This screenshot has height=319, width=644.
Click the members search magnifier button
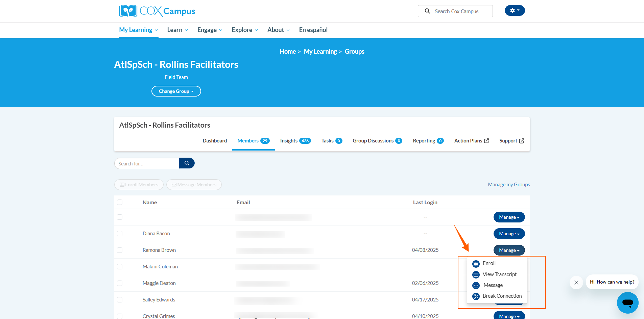coord(187,163)
